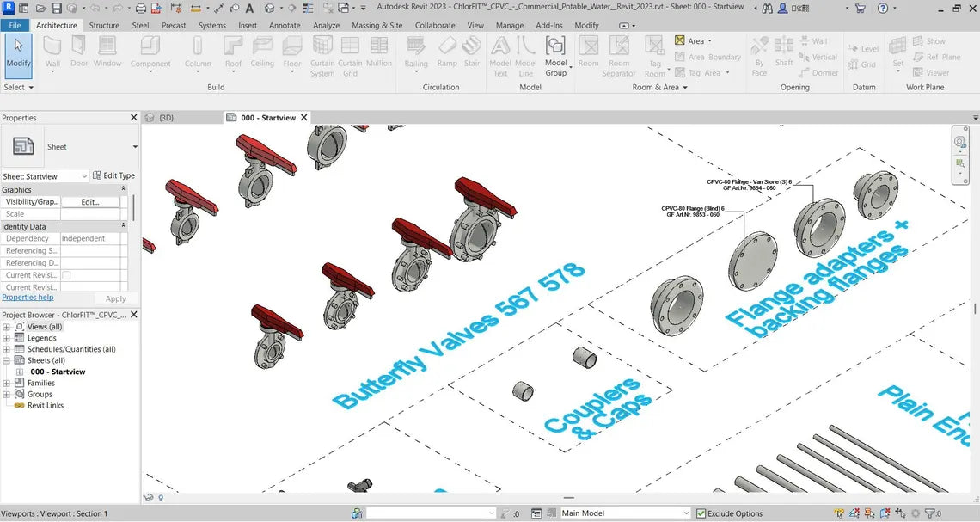This screenshot has height=522, width=980.
Task: Select the Model Text tool
Action: coord(500,56)
